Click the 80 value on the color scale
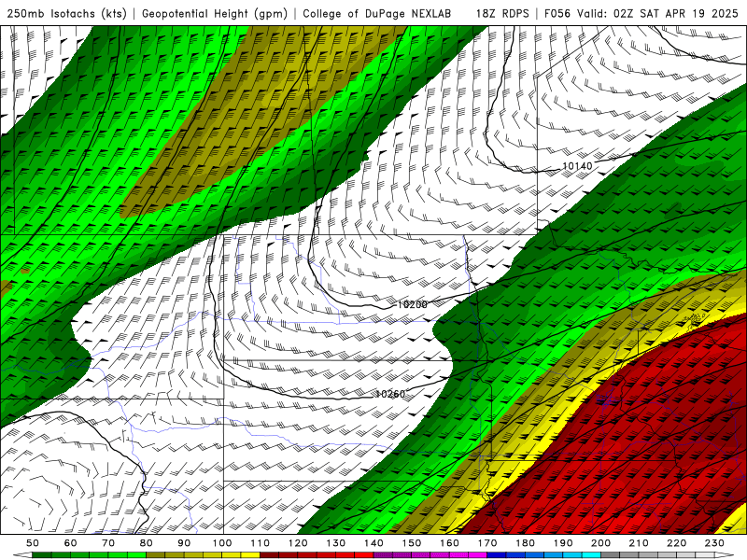This screenshot has width=747, height=560. tap(147, 543)
